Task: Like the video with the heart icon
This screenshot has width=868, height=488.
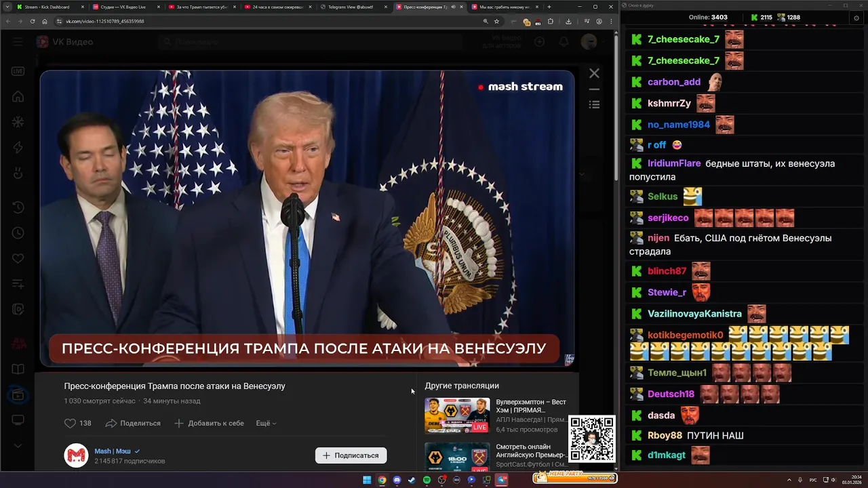Action: pyautogui.click(x=70, y=423)
